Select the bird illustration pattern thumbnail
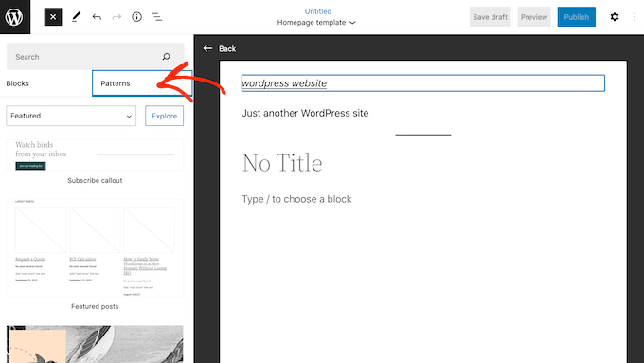This screenshot has width=644, height=363. tap(95, 344)
